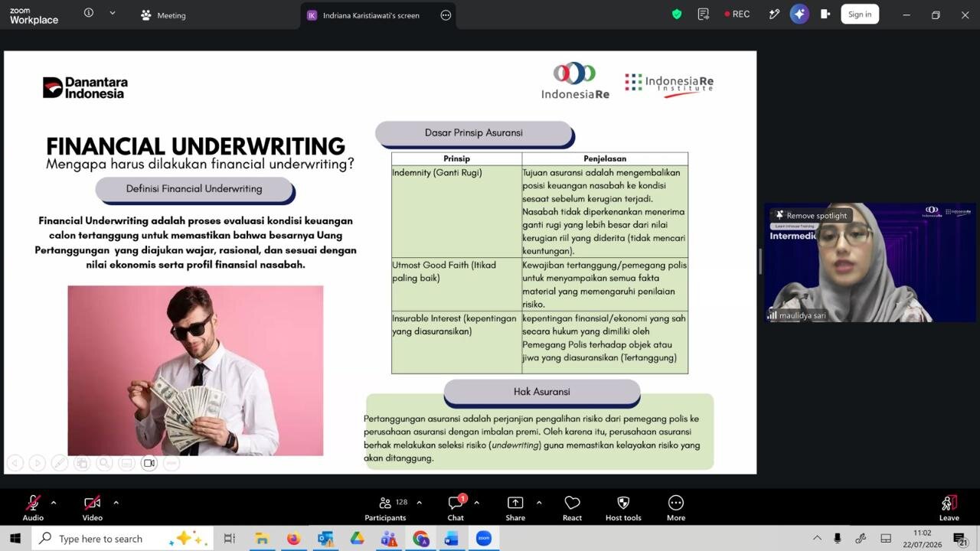The width and height of the screenshot is (980, 551).
Task: Click the panel divider handle beside the slide
Action: pyautogui.click(x=760, y=262)
